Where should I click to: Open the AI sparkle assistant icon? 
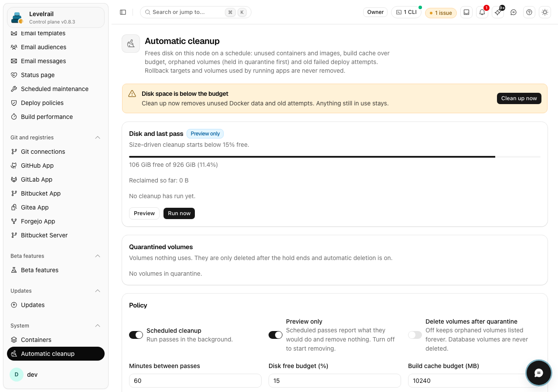click(x=498, y=12)
